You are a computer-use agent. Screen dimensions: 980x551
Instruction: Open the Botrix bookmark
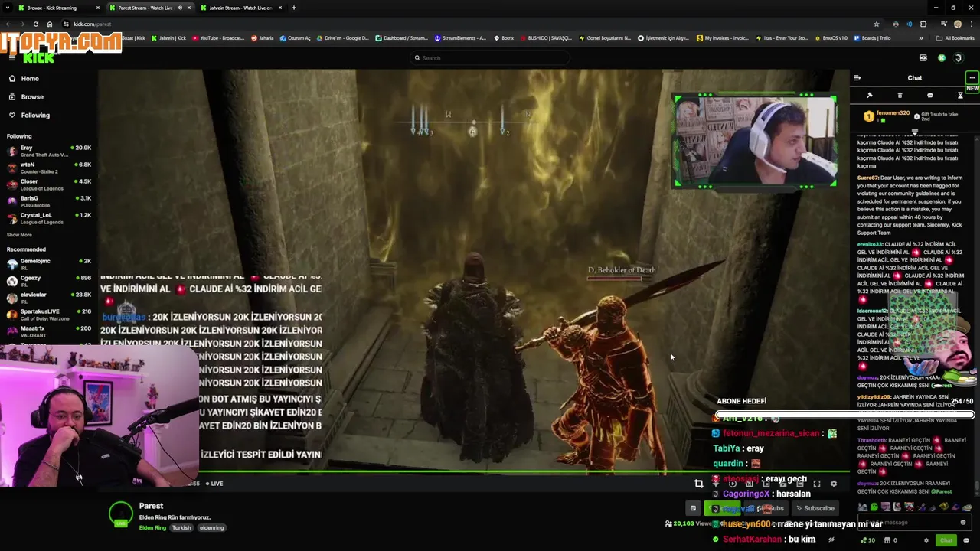tap(504, 38)
